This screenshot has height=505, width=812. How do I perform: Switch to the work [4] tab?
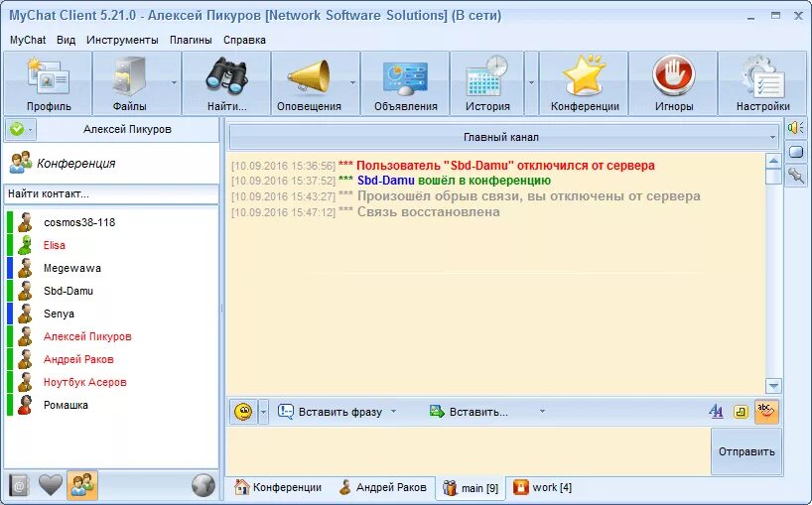[542, 487]
